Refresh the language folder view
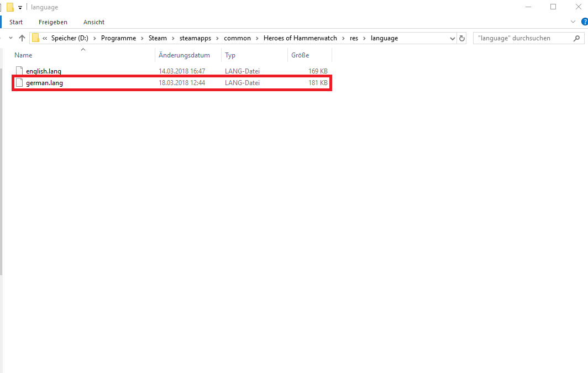 462,38
